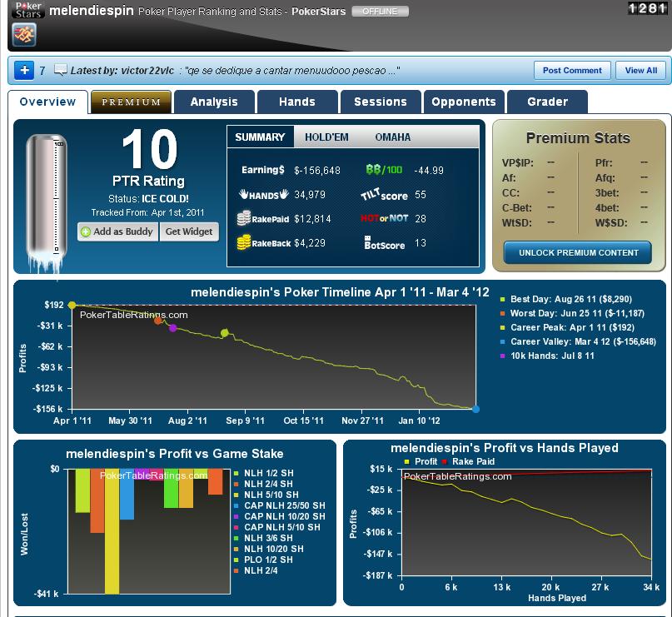This screenshot has width=672, height=617.
Task: Click the RakeBack amount $4,229
Action: [310, 243]
